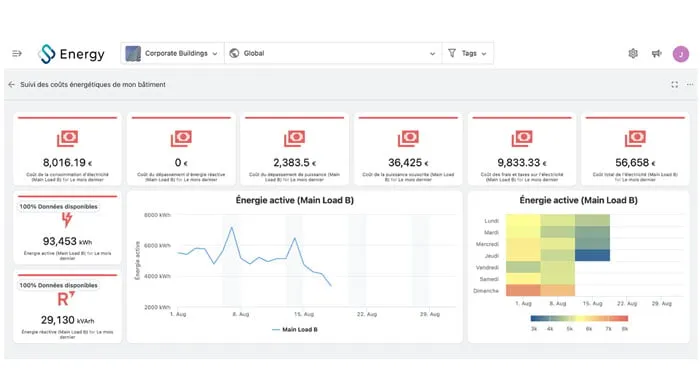Click '100% Données disponibles' badge above 29,130

tap(58, 285)
